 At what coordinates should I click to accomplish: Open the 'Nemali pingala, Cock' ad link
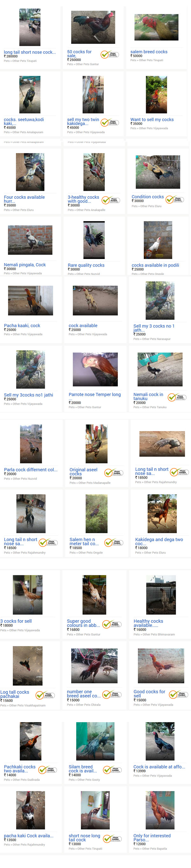[25, 265]
